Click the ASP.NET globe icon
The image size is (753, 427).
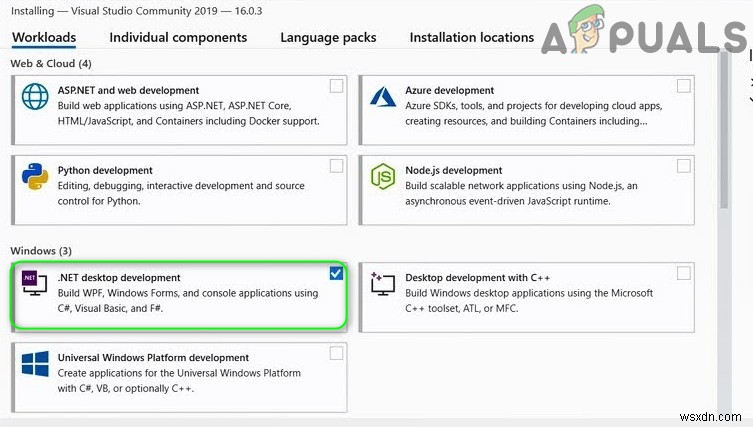pos(35,97)
